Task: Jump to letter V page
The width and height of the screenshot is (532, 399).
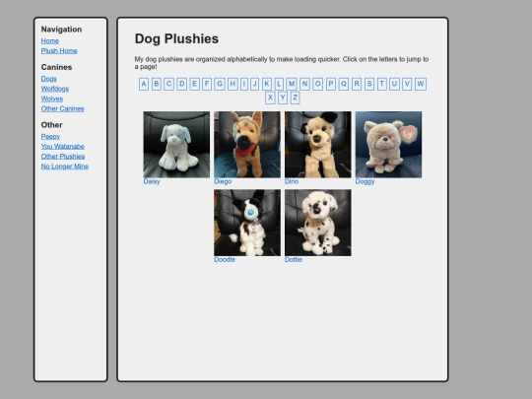Action: [x=407, y=84]
